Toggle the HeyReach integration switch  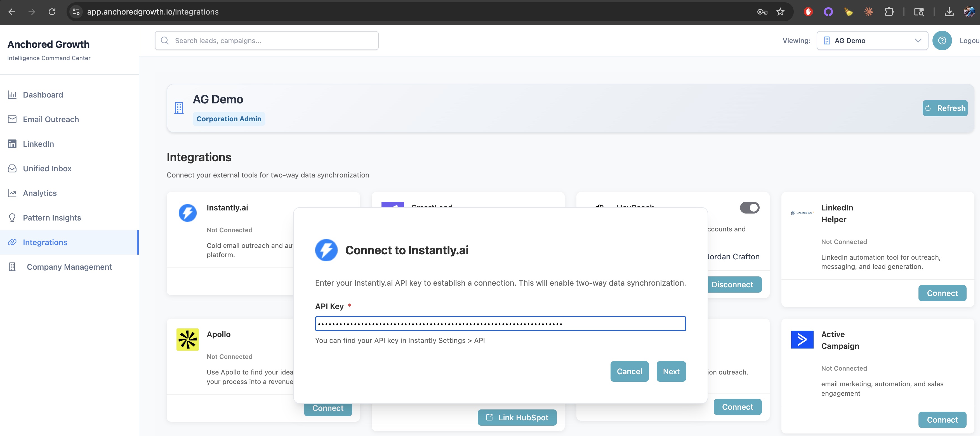pos(750,208)
